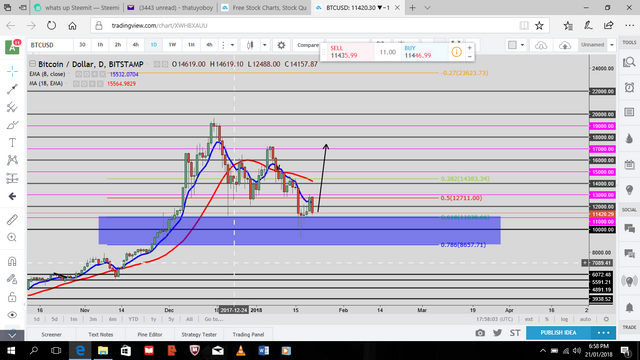Open chart settings gear icon
Screen dimensions: 640x360
tap(281, 45)
